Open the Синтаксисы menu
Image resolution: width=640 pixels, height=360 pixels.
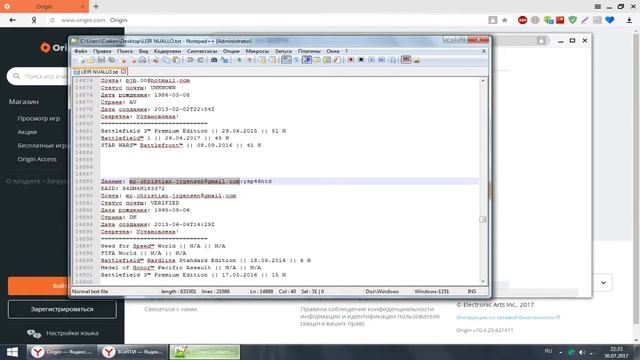tap(202, 51)
